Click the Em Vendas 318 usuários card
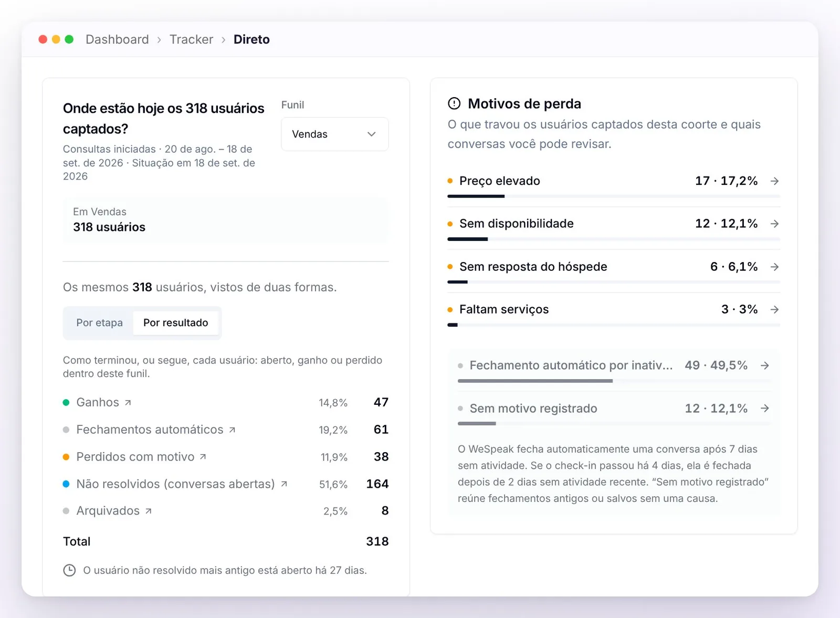 tap(226, 220)
